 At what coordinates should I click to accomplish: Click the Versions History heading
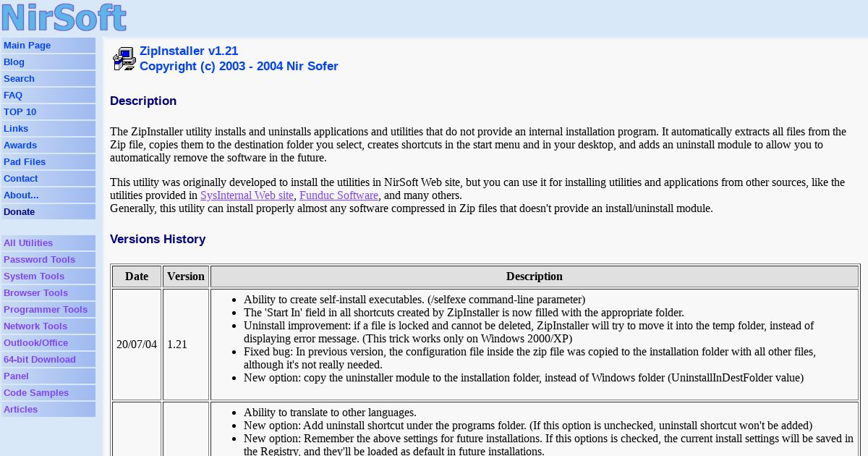(158, 239)
